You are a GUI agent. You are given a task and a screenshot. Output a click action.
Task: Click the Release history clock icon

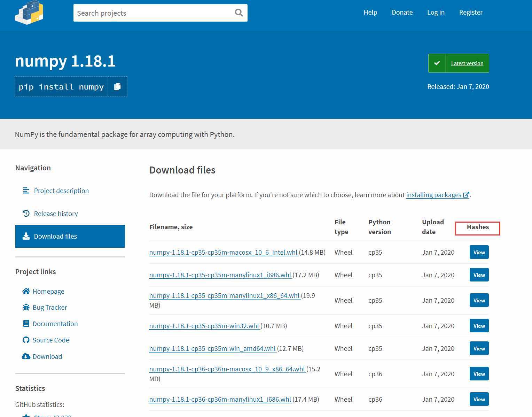(x=26, y=213)
